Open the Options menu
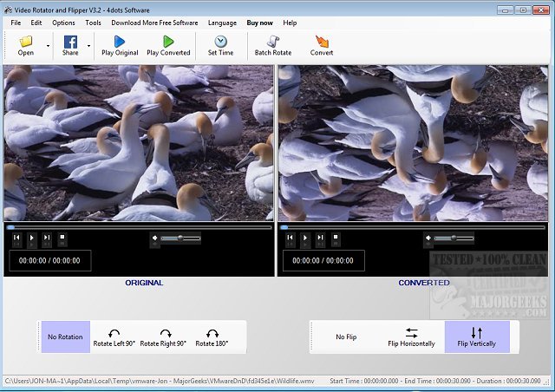This screenshot has height=392, width=555. 63,23
